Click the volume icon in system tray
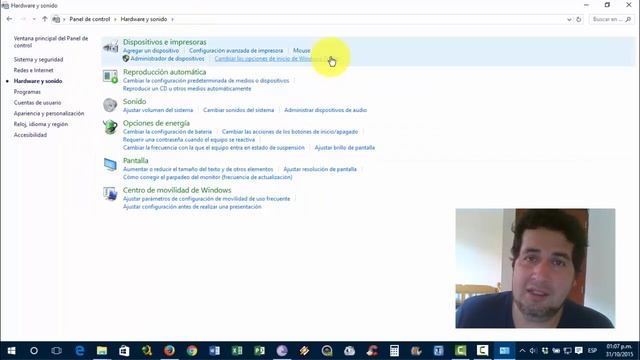This screenshot has height=360, width=640. 533,351
